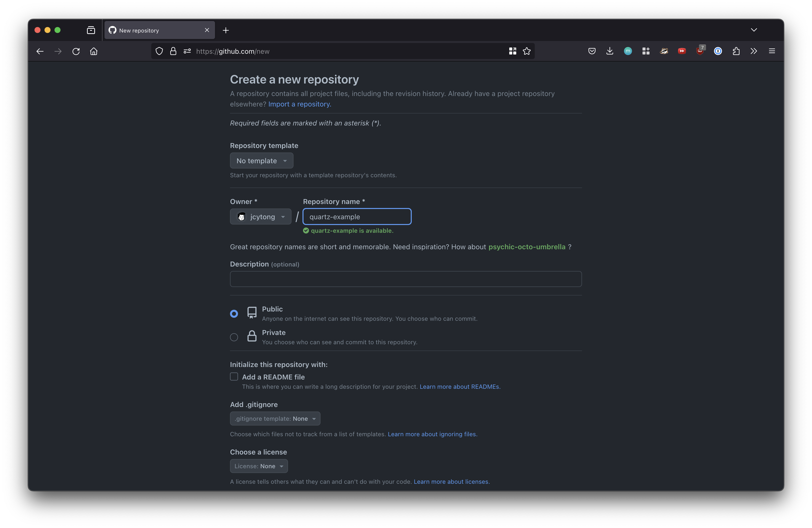Screen dimensions: 812x528
Task: Select the Private visibility radio button
Action: (x=234, y=337)
